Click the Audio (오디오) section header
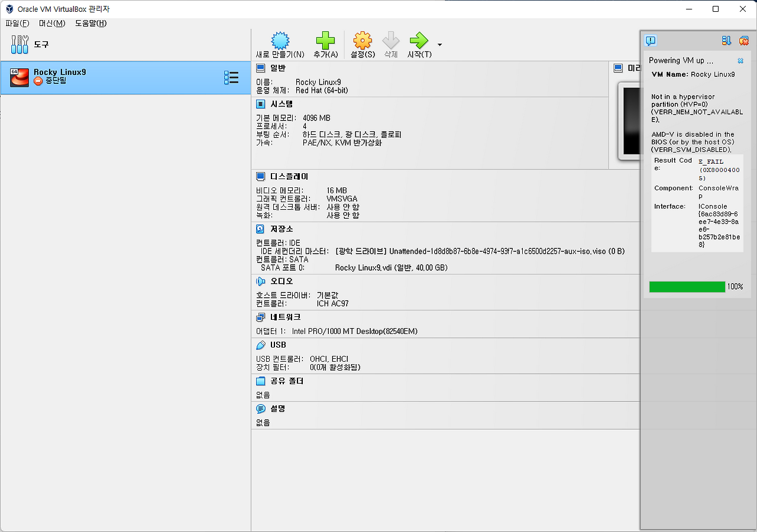This screenshot has width=757, height=532. 282,281
